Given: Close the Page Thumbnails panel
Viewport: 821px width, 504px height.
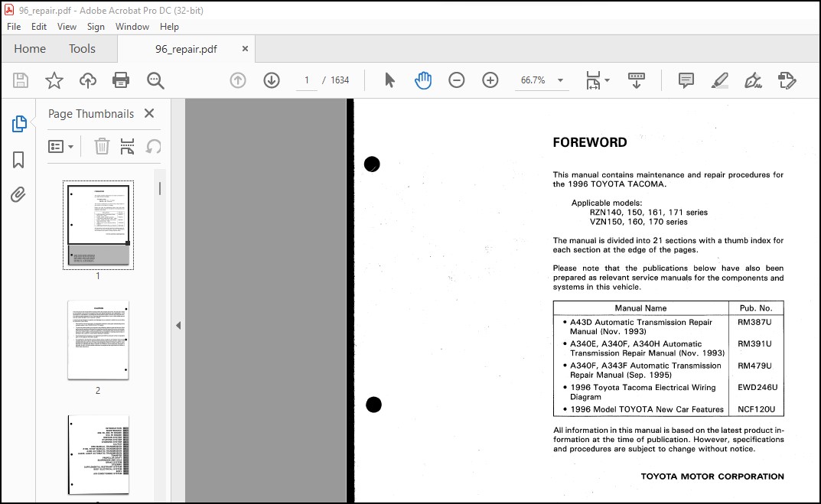Looking at the screenshot, I should 149,113.
